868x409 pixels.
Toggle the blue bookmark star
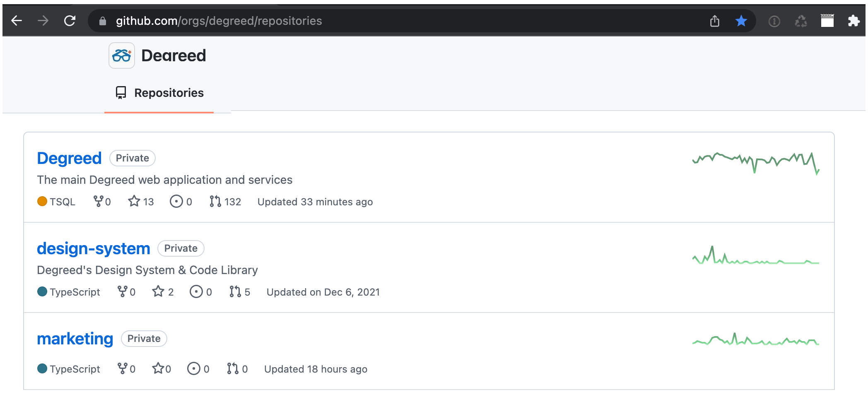pyautogui.click(x=741, y=21)
